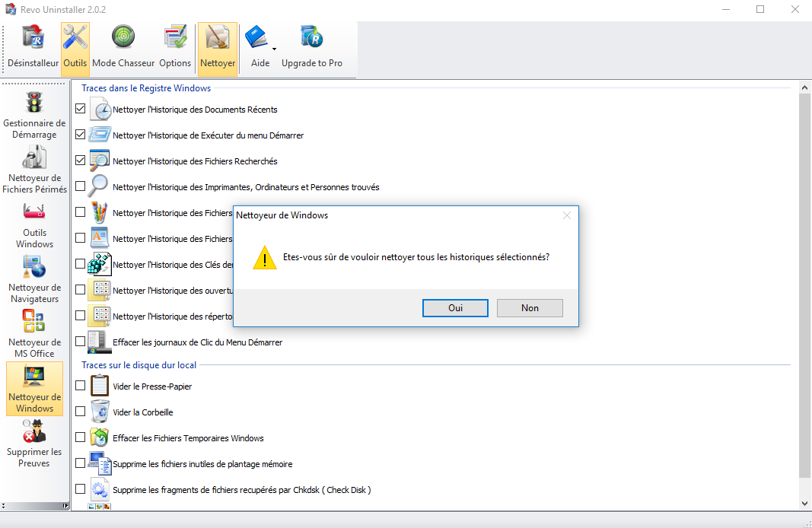The image size is (812, 528).
Task: Click Effacer les journaux de Clic label
Action: 198,342
